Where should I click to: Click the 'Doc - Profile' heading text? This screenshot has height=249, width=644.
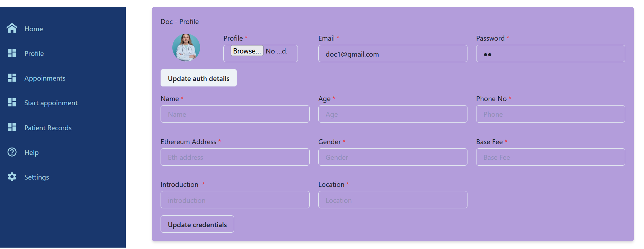coord(180,22)
